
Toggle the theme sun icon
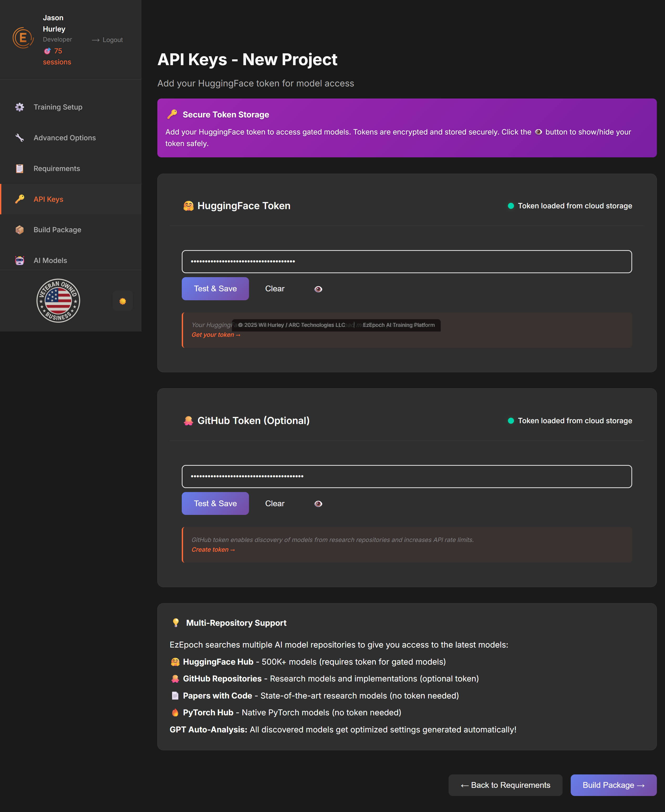123,301
